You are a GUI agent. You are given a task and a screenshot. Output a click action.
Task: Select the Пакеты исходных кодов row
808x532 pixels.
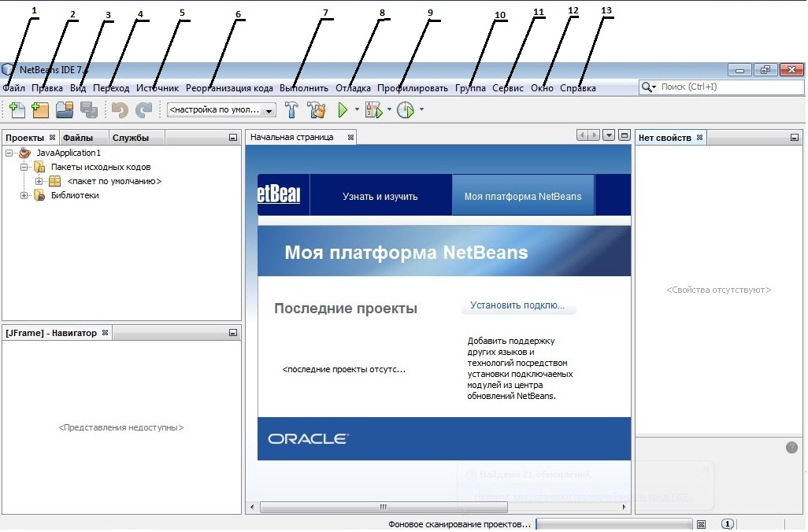point(101,168)
